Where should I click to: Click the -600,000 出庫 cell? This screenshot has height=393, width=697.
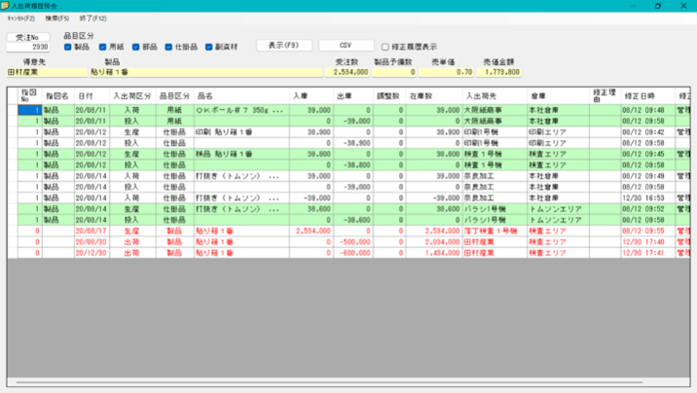tap(353, 253)
